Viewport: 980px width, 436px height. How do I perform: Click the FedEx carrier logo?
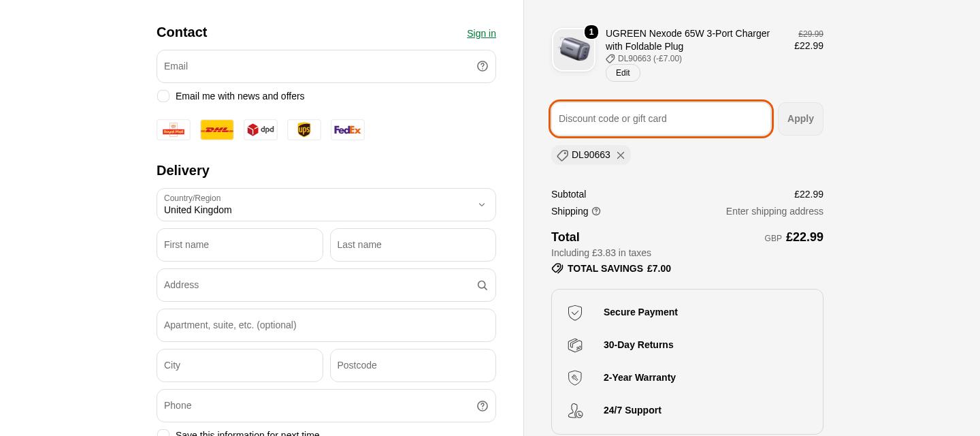(x=348, y=129)
